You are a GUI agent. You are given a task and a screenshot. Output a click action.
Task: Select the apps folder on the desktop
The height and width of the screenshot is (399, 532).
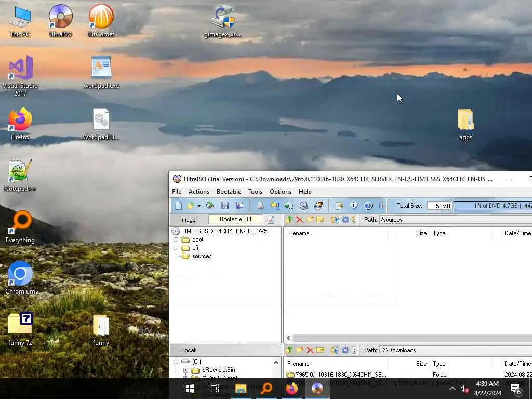point(465,125)
